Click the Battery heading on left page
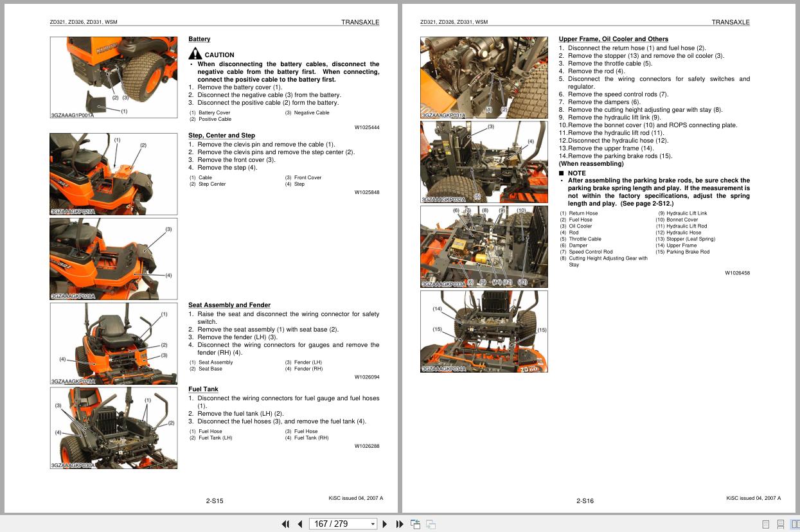Image resolution: width=800 pixels, height=532 pixels. [199, 39]
